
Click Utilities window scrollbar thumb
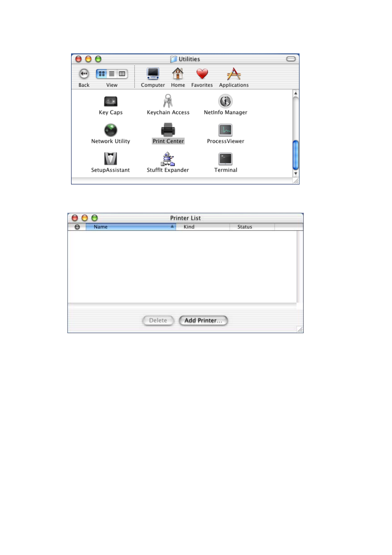pyautogui.click(x=295, y=155)
